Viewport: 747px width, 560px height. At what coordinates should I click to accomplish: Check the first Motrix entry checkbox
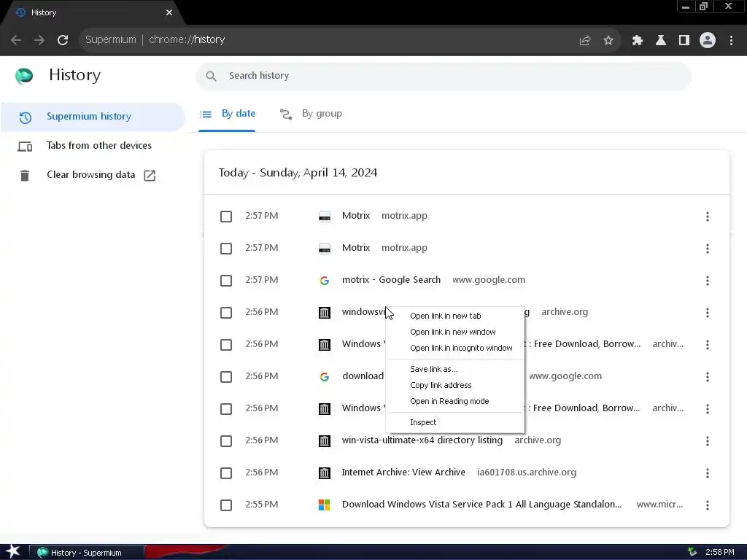(x=226, y=217)
